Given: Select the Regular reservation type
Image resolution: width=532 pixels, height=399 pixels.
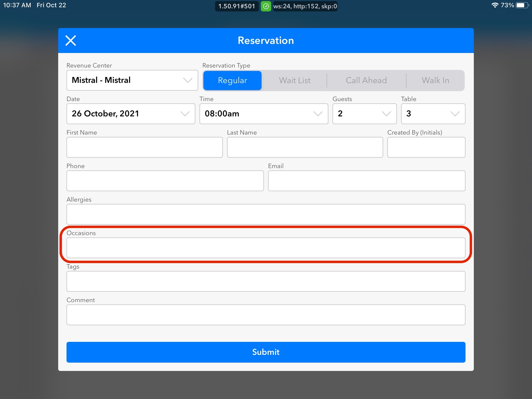Looking at the screenshot, I should coord(232,81).
